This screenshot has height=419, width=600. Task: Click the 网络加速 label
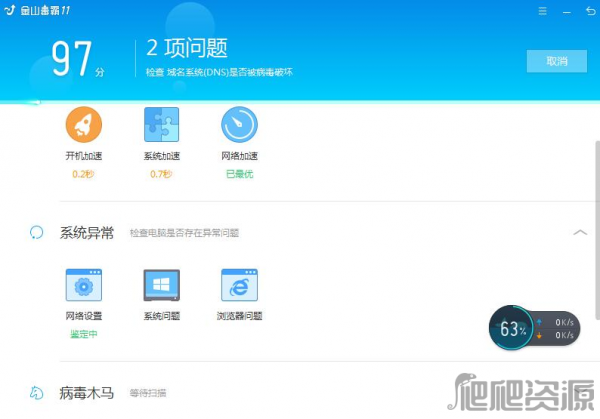(x=240, y=156)
